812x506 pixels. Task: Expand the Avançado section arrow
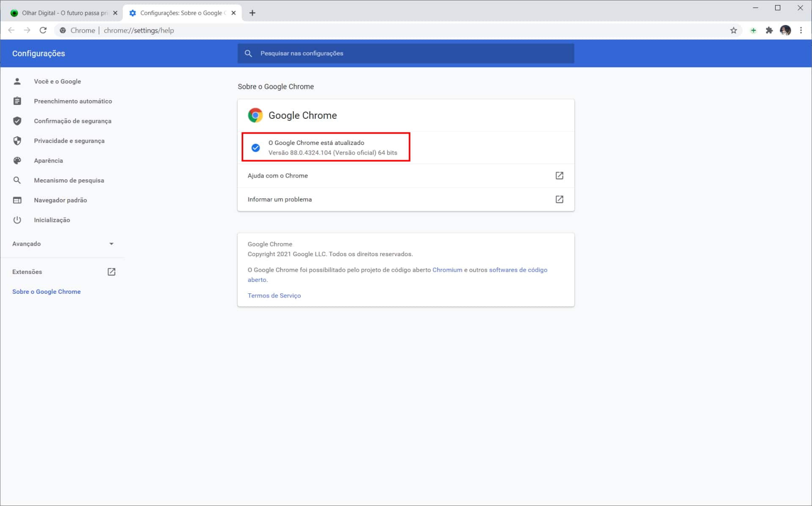click(x=111, y=244)
